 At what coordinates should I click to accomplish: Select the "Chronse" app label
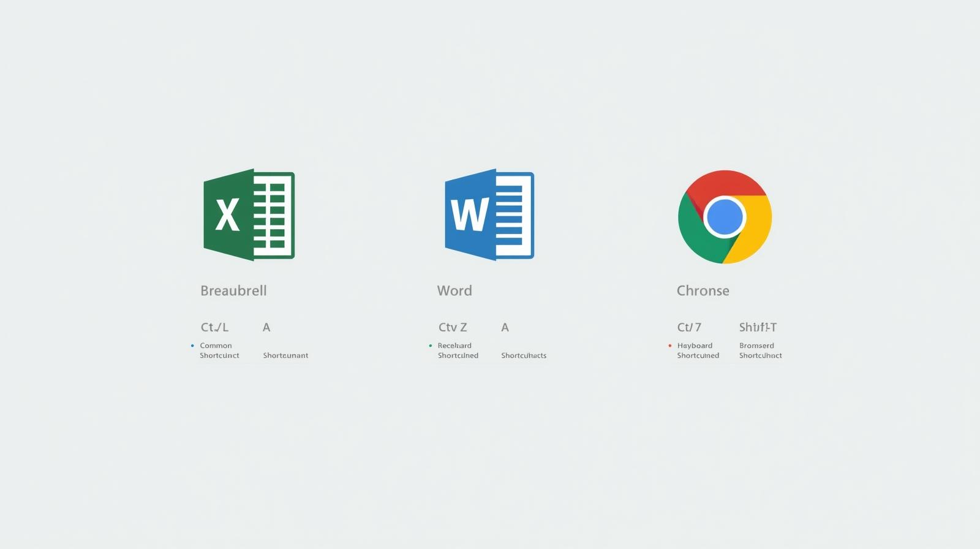pos(703,290)
